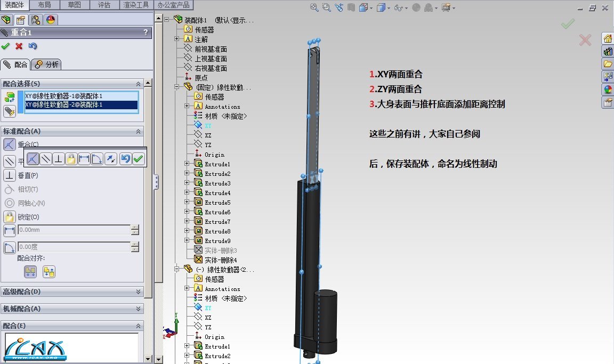Collapse the 配合选择(S) section
This screenshot has width=614, height=364.
click(138, 84)
